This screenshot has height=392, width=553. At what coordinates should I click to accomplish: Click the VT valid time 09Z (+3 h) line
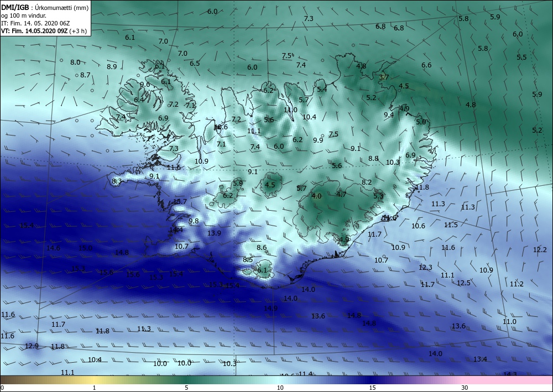point(44,30)
